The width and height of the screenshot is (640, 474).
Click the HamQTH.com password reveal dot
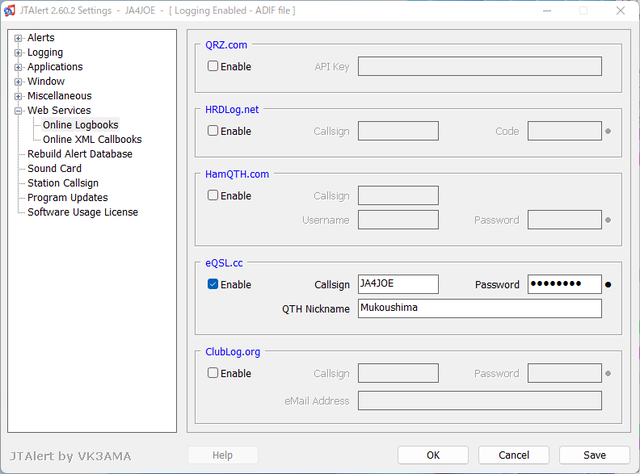(608, 220)
